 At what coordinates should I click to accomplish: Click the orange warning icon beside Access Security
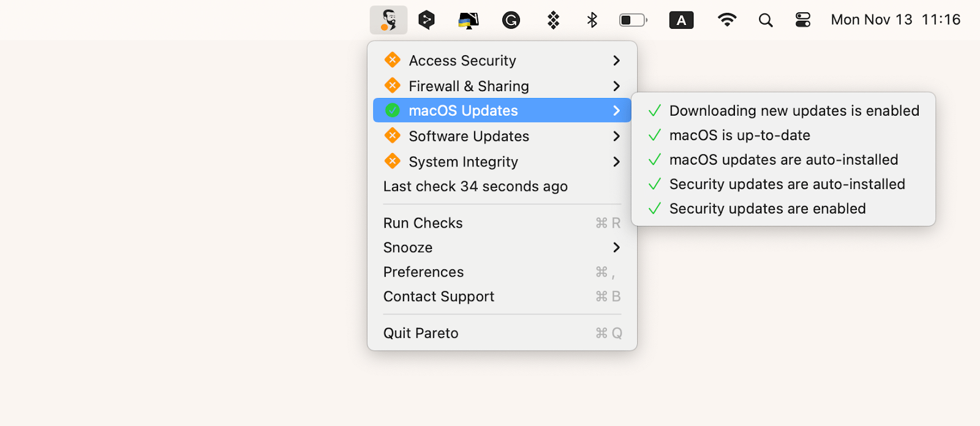click(392, 60)
